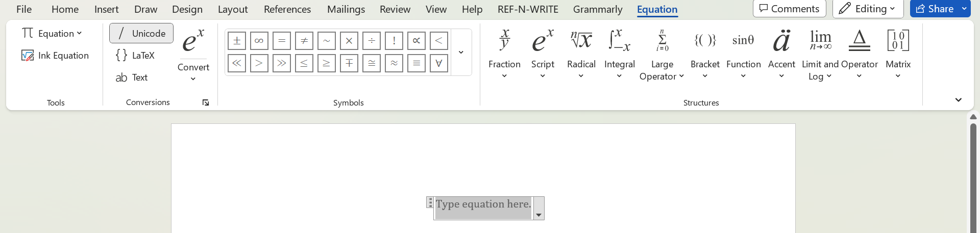Open the Ink Equation tool
Viewport: 980px width, 233px height.
click(x=55, y=56)
